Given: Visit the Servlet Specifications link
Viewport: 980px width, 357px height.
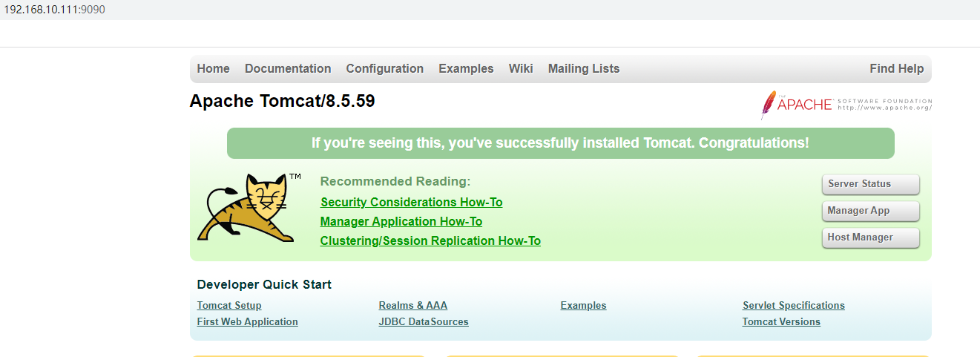Looking at the screenshot, I should click(794, 305).
